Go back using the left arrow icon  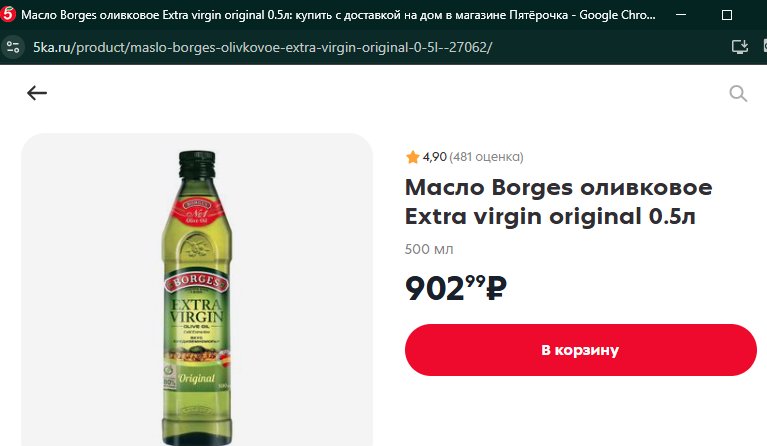[37, 93]
